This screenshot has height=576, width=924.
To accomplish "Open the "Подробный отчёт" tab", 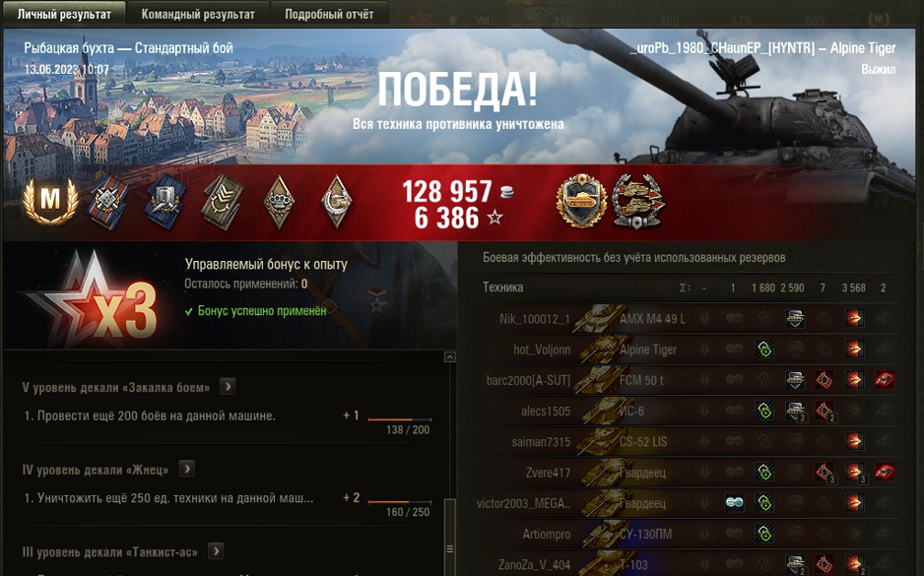I will pos(329,14).
